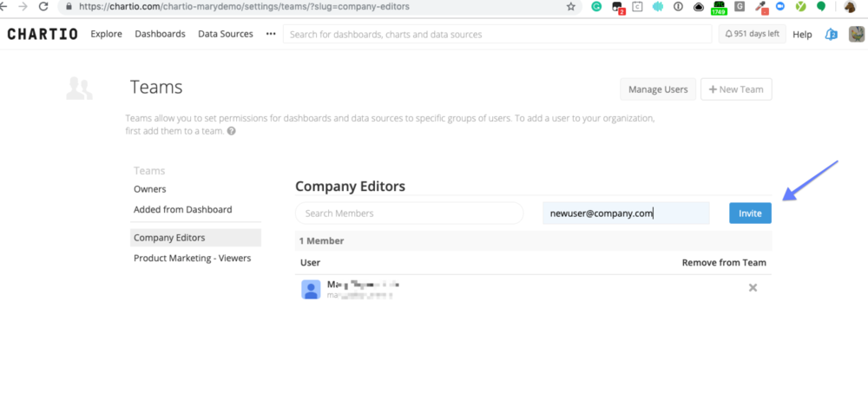Open the user avatar in Chartio header
This screenshot has height=407, width=868.
click(856, 35)
